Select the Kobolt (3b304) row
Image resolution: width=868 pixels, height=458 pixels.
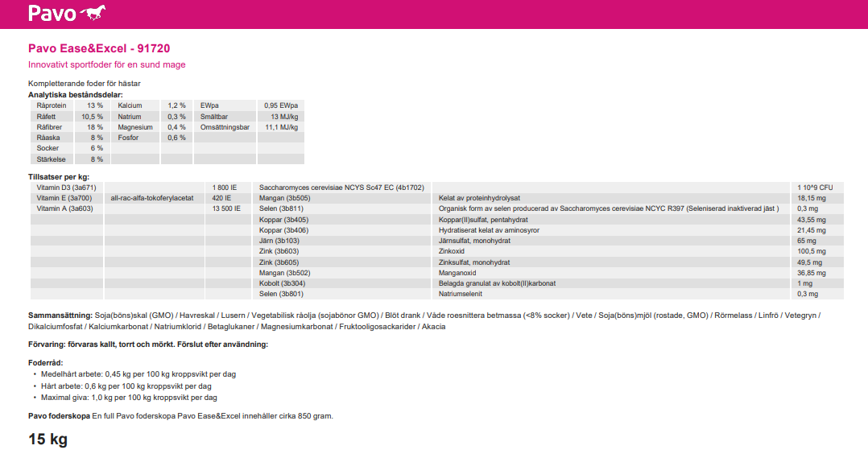click(282, 283)
